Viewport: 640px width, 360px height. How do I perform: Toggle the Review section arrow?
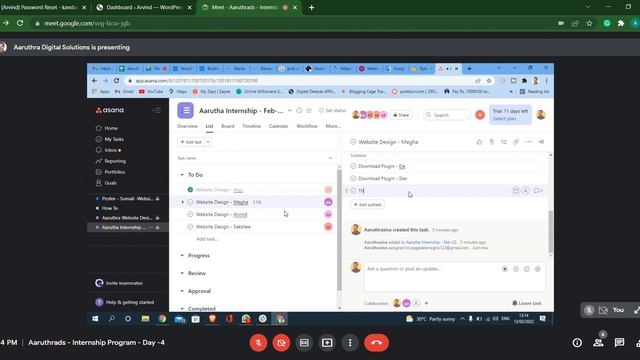click(x=182, y=273)
